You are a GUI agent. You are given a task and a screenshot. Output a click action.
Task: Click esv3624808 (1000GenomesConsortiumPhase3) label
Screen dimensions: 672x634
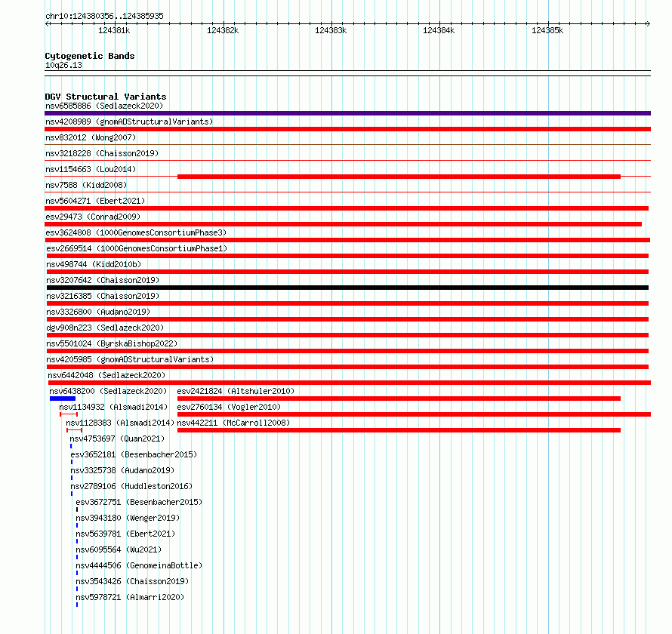(136, 232)
